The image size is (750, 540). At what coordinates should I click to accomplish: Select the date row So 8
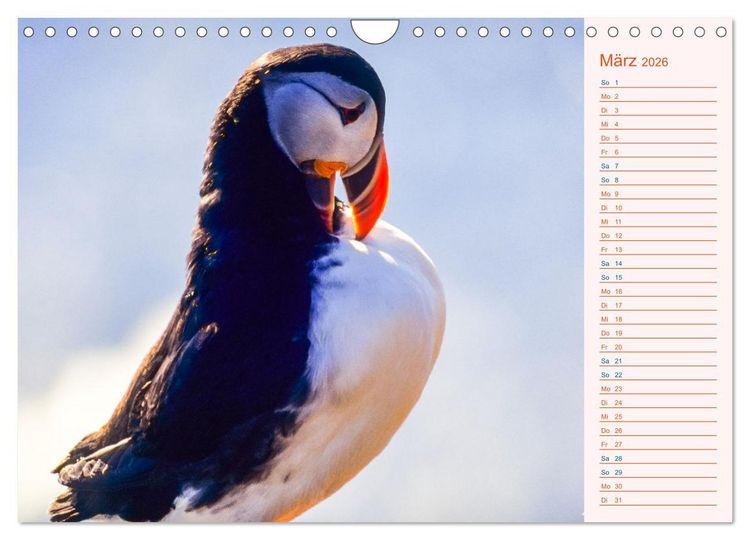point(658,180)
